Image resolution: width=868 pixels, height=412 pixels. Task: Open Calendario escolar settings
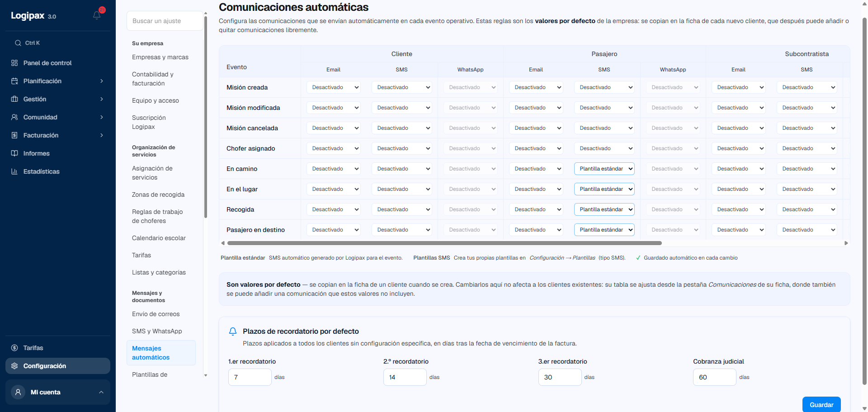[159, 238]
